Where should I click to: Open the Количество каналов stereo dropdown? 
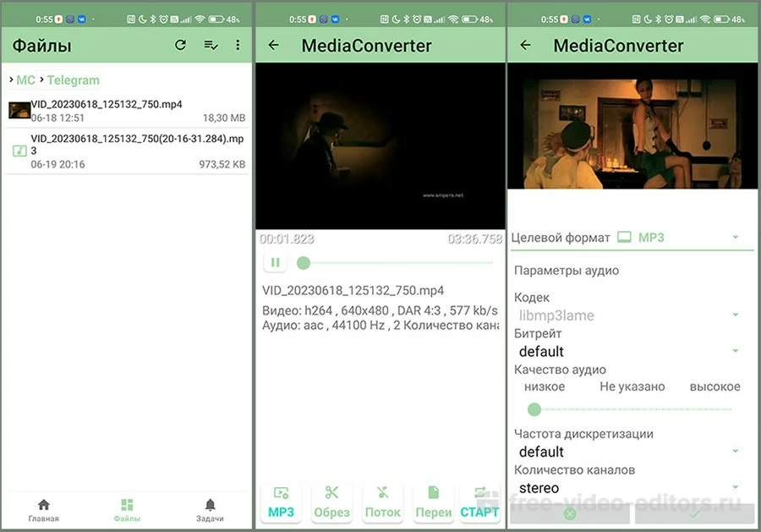click(628, 488)
